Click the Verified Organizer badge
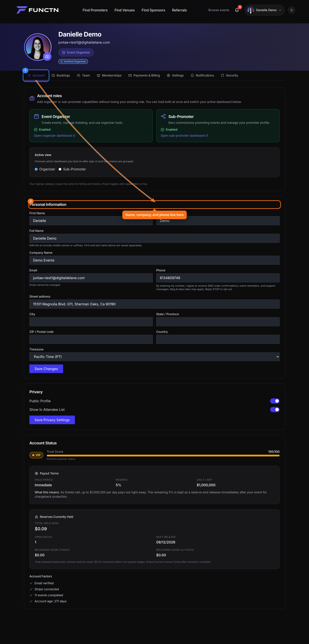 (73, 61)
